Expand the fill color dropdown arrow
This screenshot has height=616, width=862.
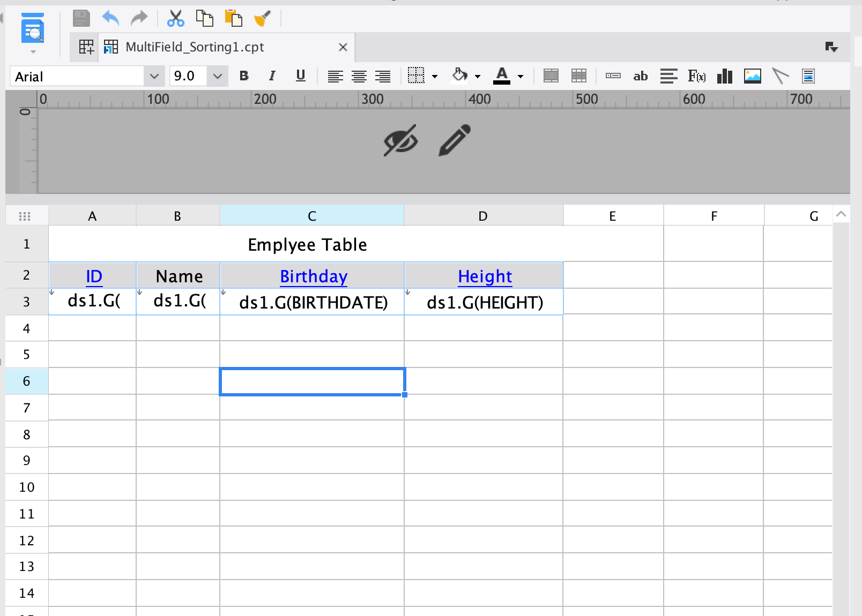tap(477, 76)
